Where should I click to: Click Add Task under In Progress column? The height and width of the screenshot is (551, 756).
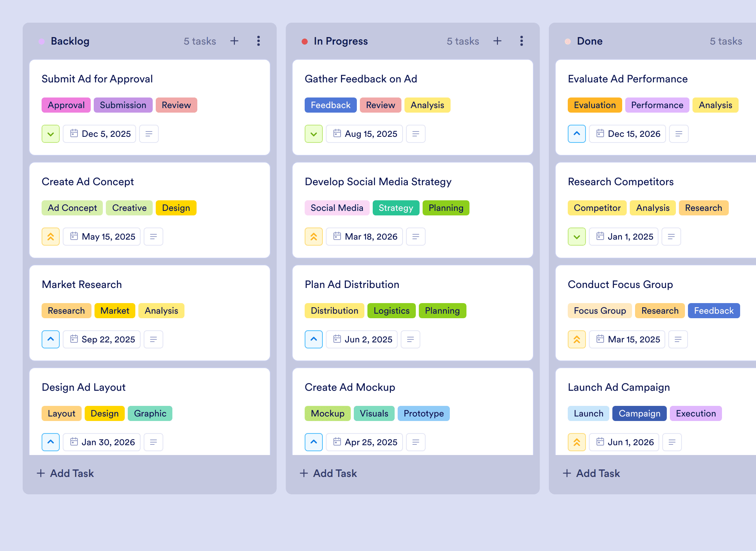328,473
